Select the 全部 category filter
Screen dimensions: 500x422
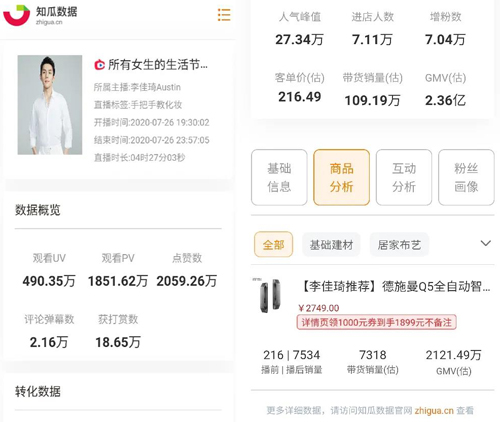(273, 244)
